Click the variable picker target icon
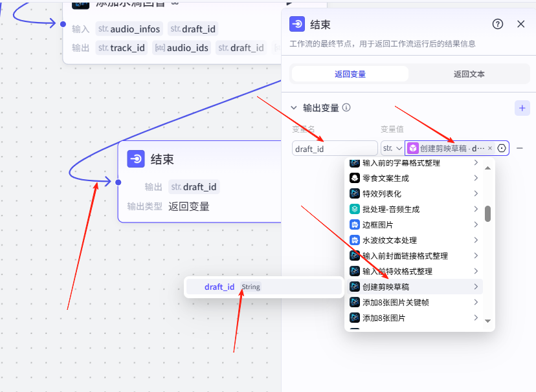536x392 pixels. 502,148
